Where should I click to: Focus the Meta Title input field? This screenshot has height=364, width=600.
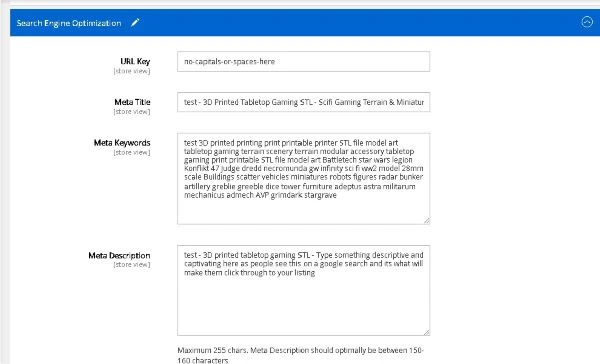[303, 102]
